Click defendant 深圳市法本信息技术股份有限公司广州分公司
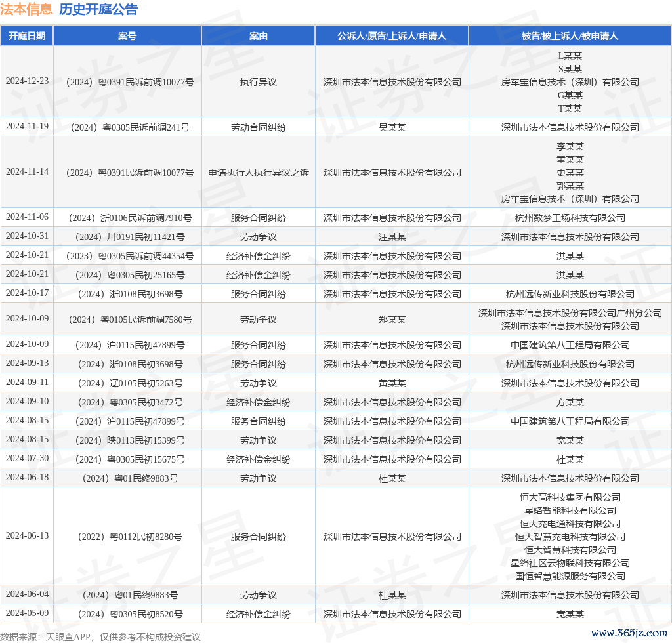 pyautogui.click(x=570, y=313)
